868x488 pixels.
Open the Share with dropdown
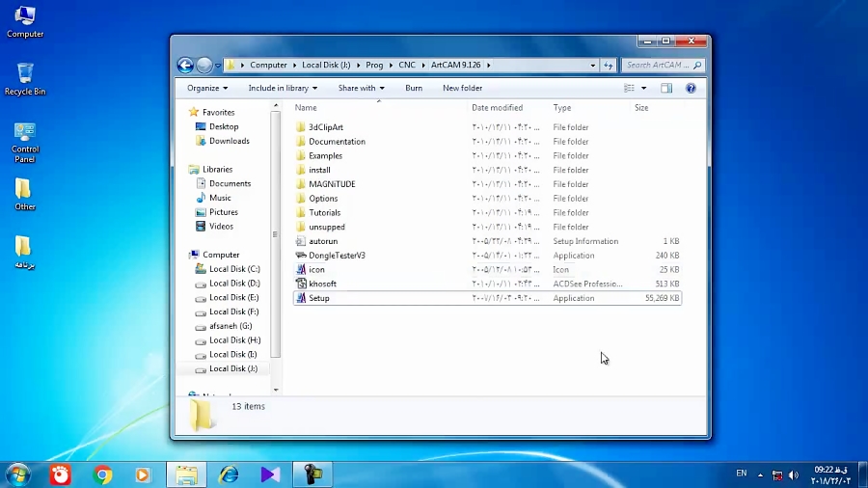tap(361, 88)
